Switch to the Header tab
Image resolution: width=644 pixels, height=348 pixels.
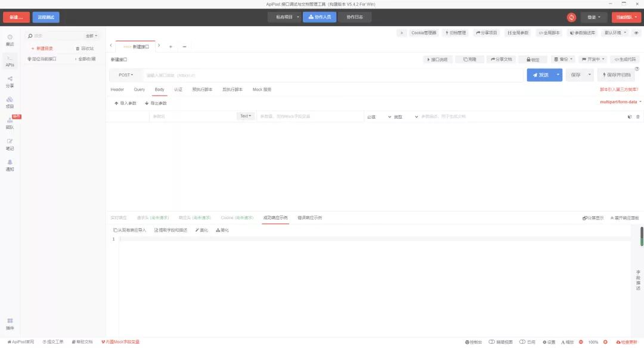[x=117, y=90]
